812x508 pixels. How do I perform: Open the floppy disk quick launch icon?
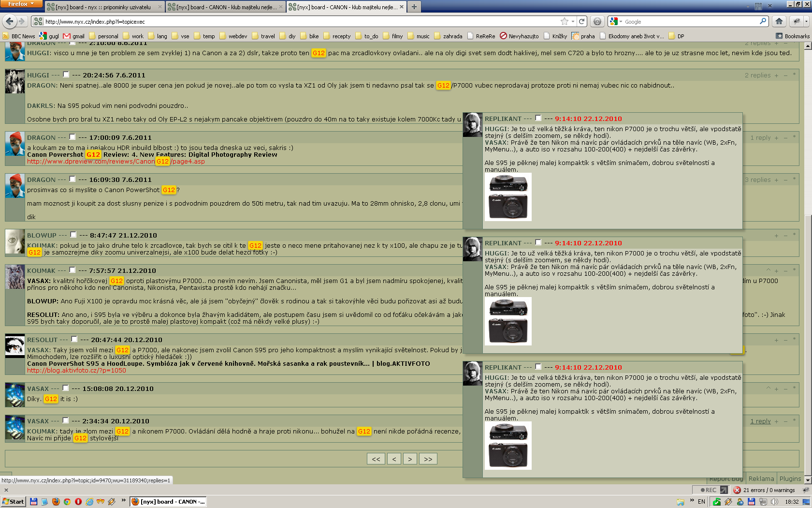(x=33, y=502)
